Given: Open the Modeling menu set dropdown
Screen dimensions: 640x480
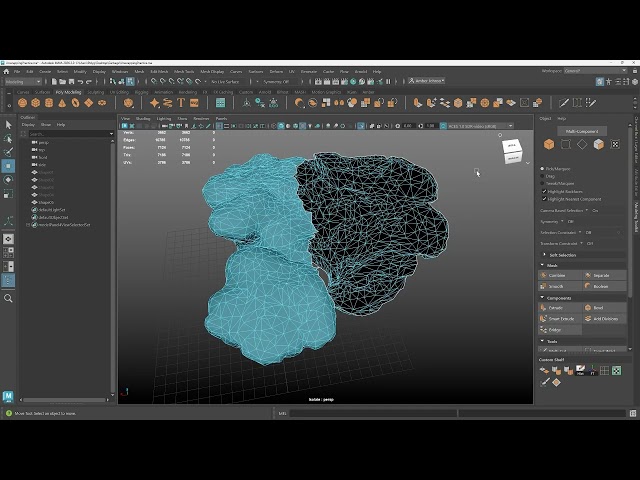Looking at the screenshot, I should coord(23,82).
